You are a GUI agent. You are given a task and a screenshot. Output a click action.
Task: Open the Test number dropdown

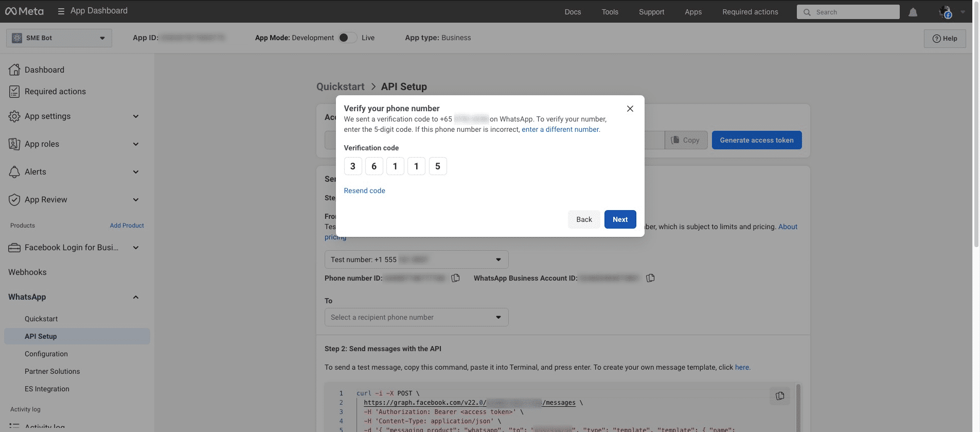(417, 260)
